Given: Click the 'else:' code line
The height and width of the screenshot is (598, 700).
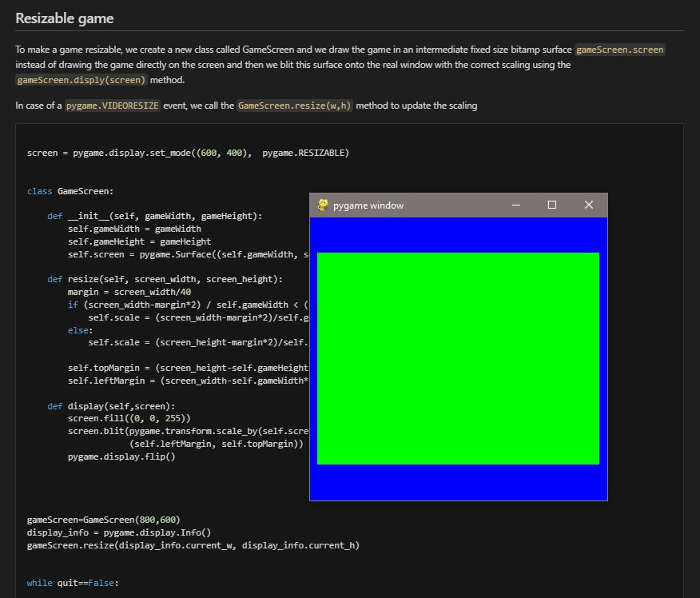Looking at the screenshot, I should (81, 330).
